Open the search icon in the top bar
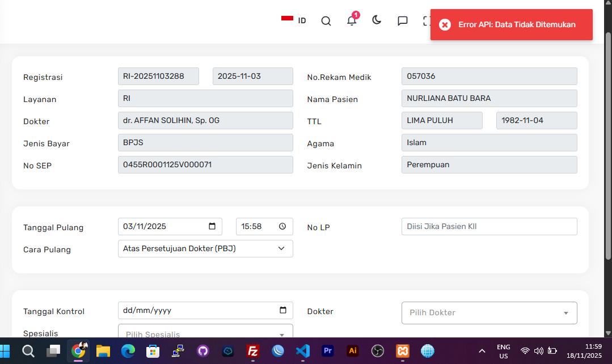Image resolution: width=612 pixels, height=364 pixels. coord(326,21)
